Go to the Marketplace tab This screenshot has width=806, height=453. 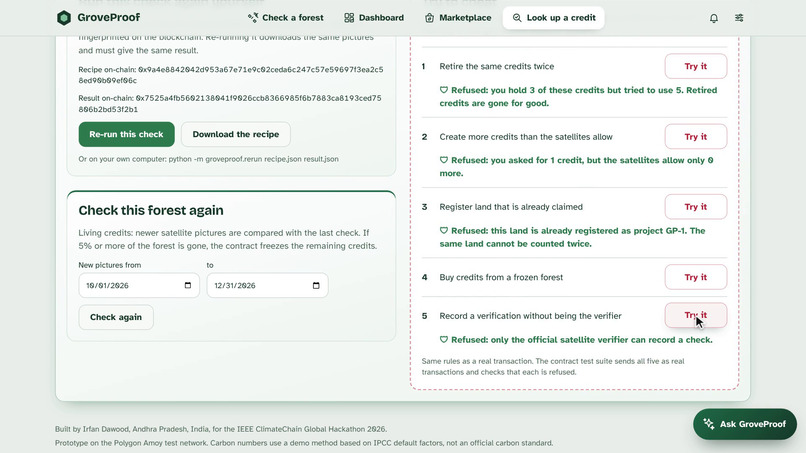[458, 18]
